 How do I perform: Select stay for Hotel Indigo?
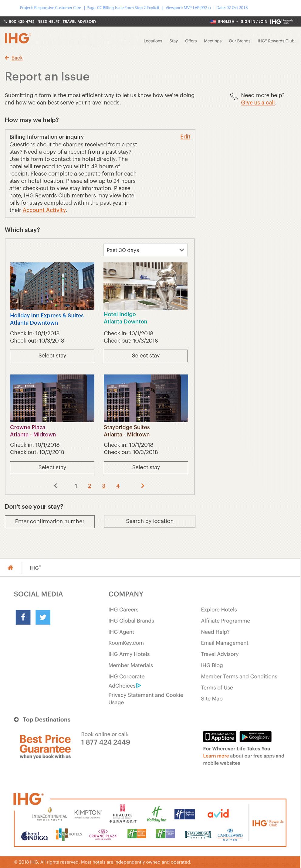(145, 355)
